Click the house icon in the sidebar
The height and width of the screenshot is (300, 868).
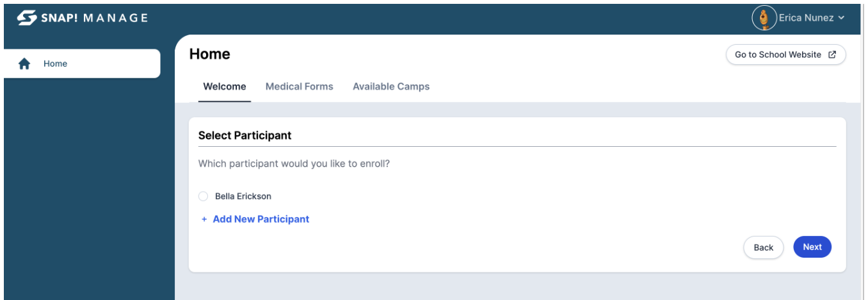pyautogui.click(x=24, y=63)
